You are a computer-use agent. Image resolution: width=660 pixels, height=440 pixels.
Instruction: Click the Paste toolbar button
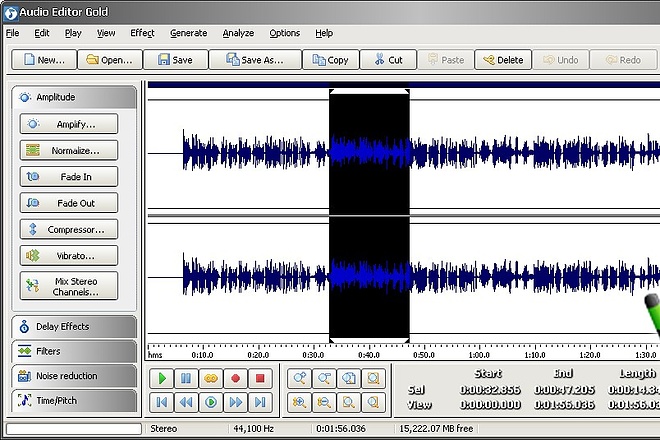point(446,59)
